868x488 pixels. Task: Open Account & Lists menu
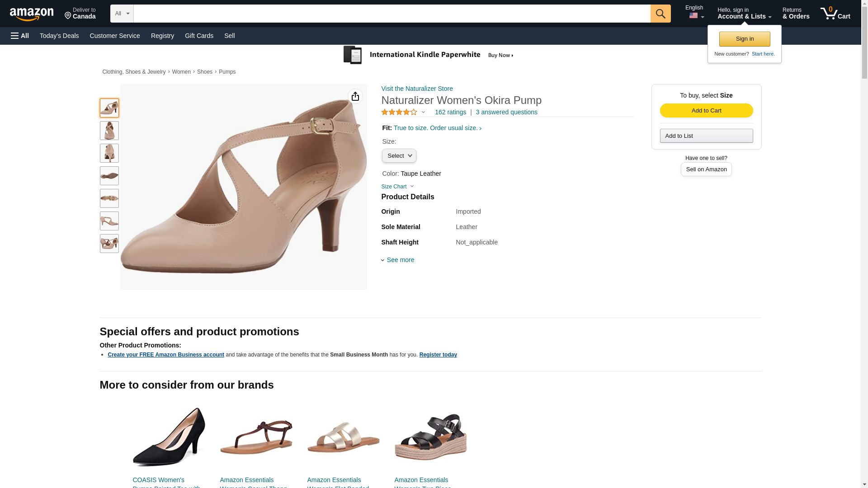click(744, 14)
